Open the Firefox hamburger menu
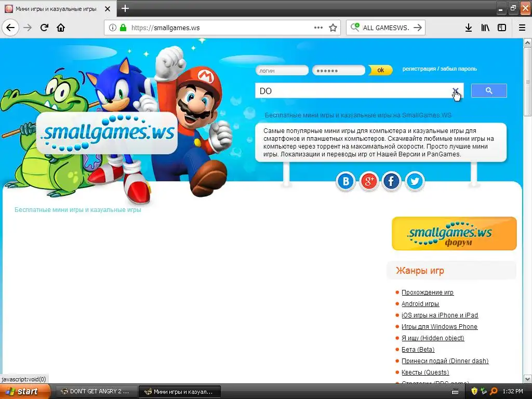Image resolution: width=532 pixels, height=399 pixels. [522, 28]
